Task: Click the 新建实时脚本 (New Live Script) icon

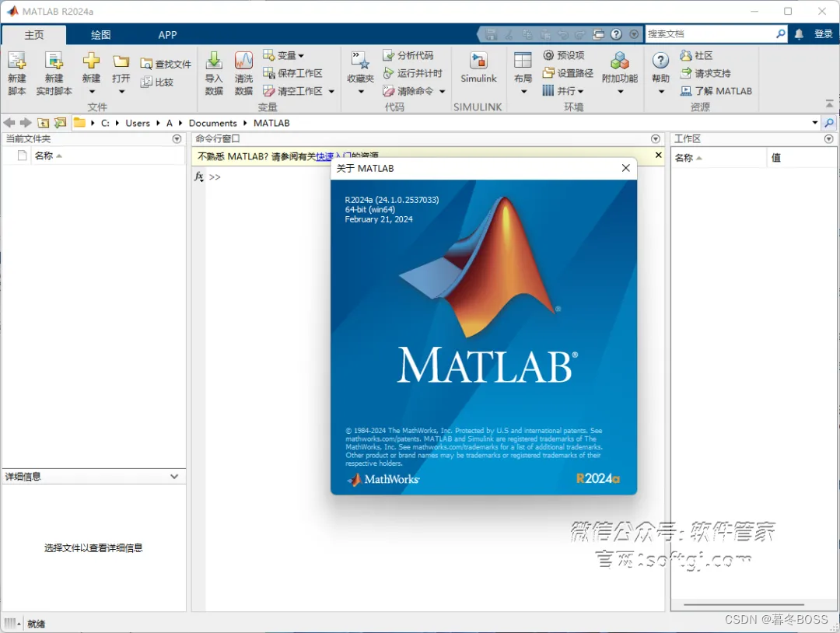Action: click(x=54, y=61)
